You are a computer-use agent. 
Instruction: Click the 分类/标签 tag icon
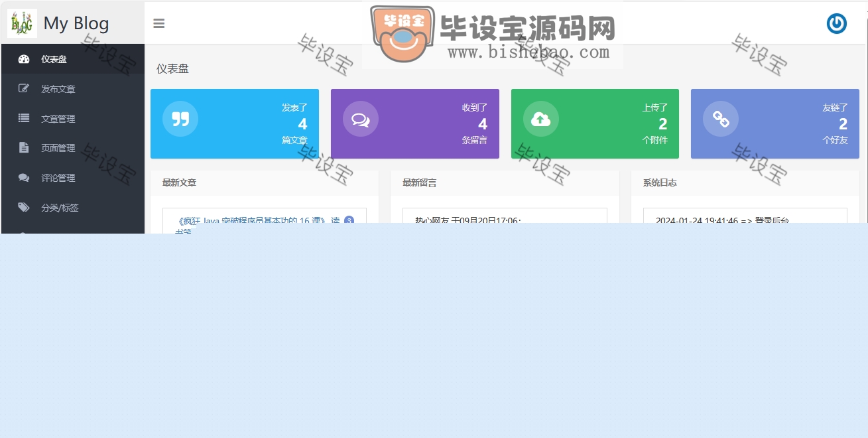24,207
